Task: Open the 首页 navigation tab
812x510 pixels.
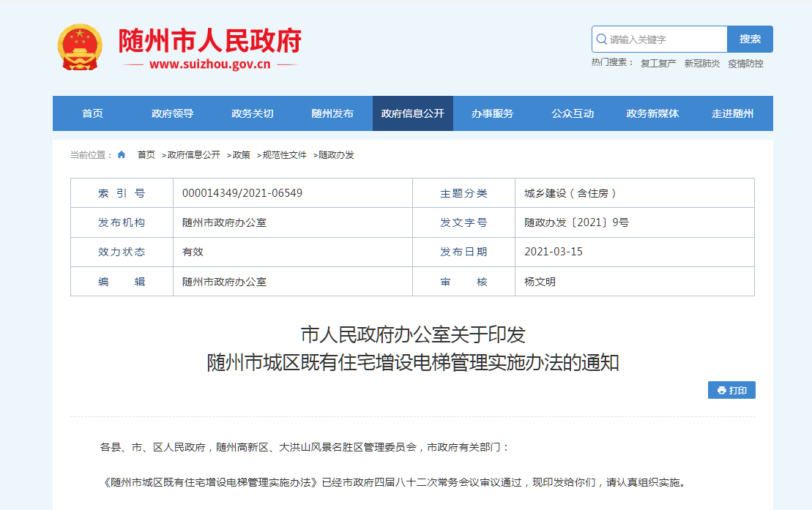Action: pyautogui.click(x=92, y=113)
